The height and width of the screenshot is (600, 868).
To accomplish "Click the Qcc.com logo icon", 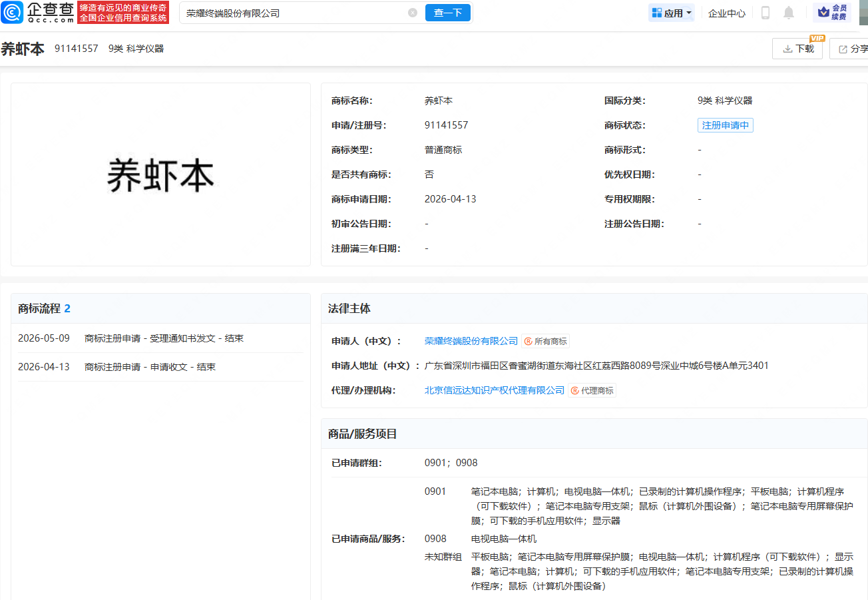I will coord(12,12).
